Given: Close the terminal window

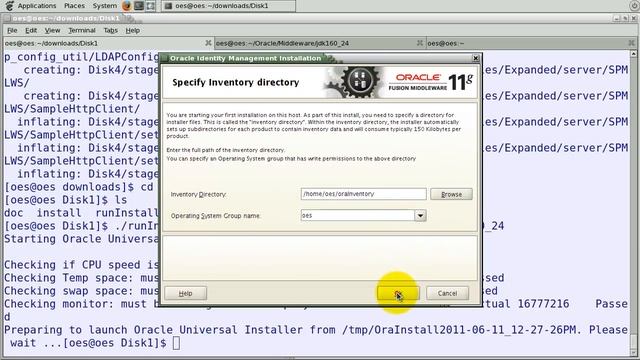Looking at the screenshot, I should [x=633, y=18].
